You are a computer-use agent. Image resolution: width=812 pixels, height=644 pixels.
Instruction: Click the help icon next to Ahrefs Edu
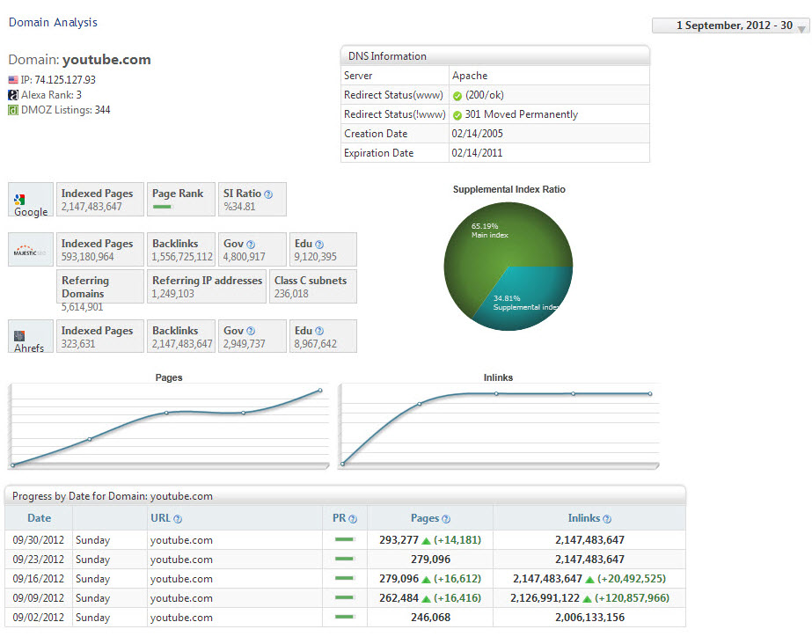click(319, 332)
